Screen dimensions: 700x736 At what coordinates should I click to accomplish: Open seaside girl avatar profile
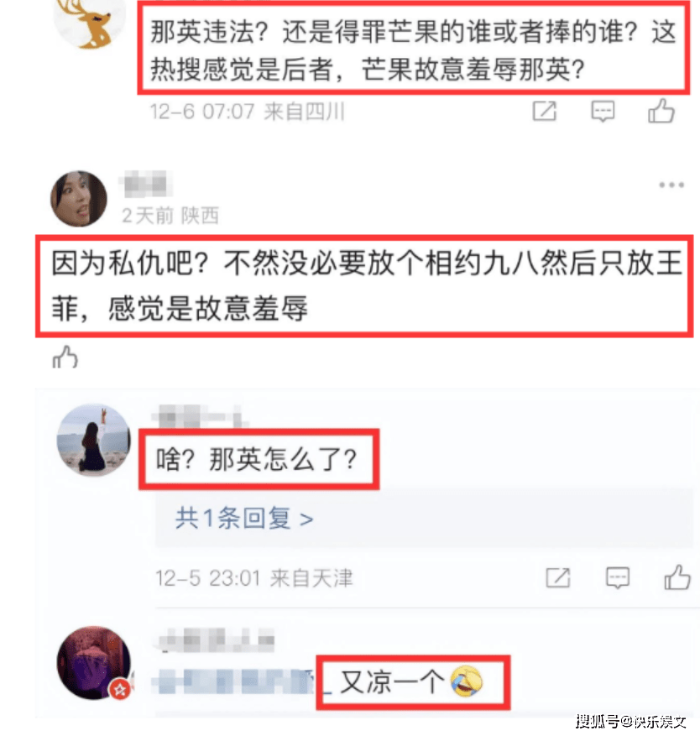93,440
